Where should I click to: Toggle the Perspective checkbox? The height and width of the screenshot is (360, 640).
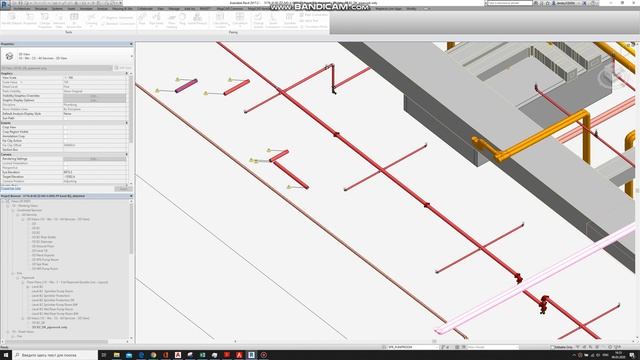click(x=66, y=168)
